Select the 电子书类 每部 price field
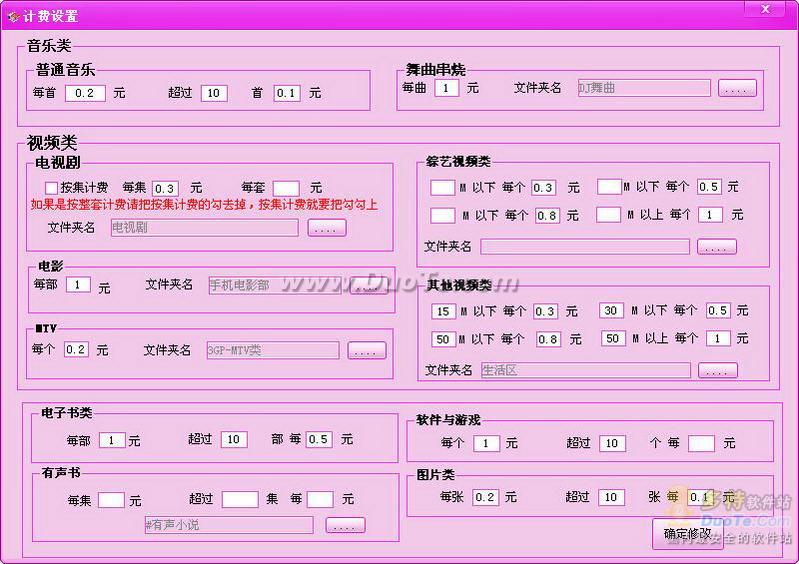The image size is (799, 564). coord(112,440)
